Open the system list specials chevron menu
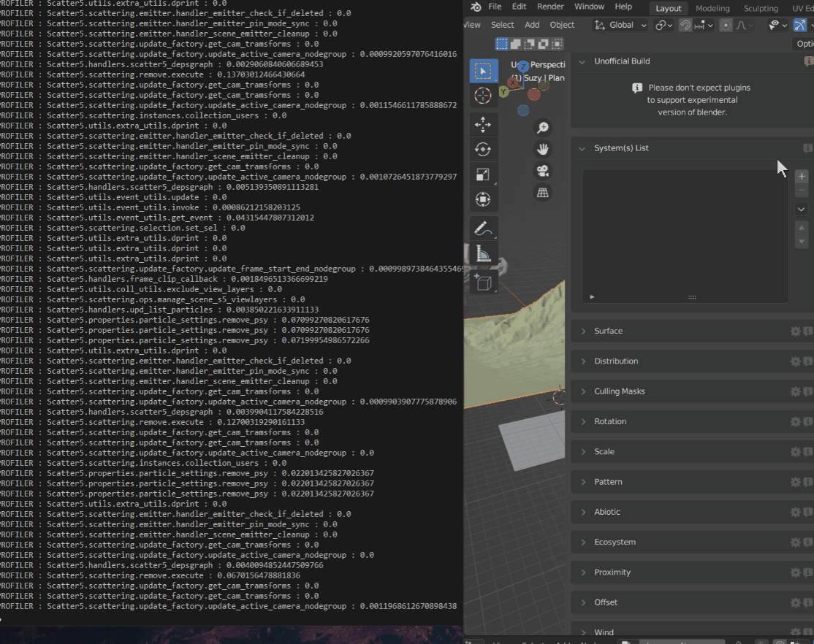814x644 pixels. [x=801, y=209]
